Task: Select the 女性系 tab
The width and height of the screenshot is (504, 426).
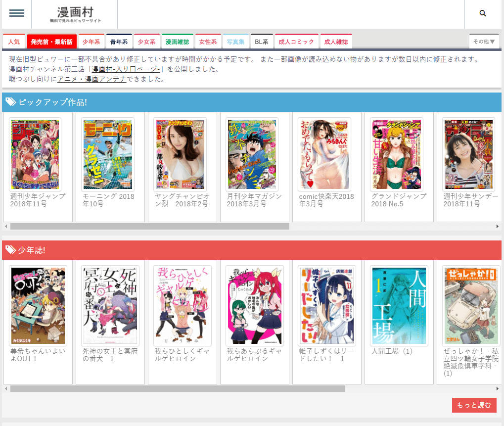Action: 208,42
